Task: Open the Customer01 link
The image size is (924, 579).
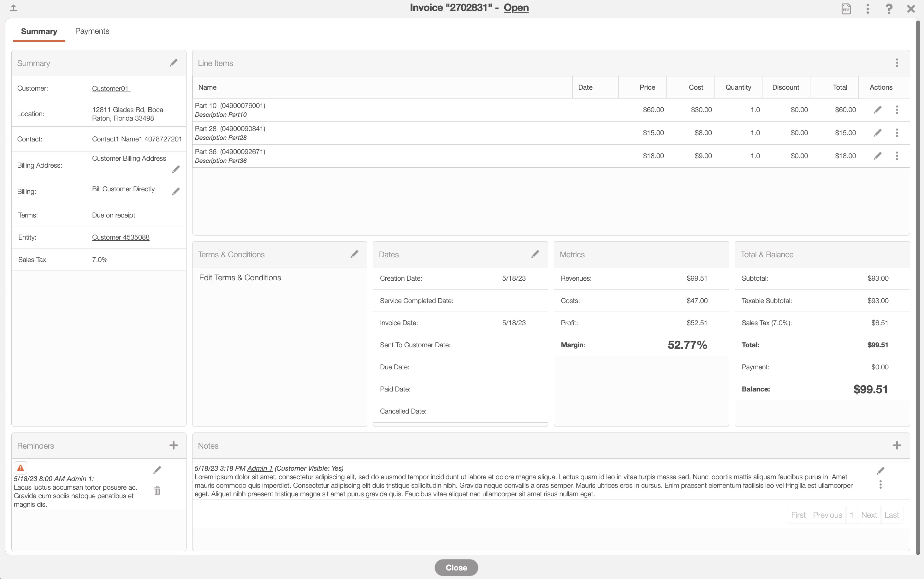Action: pyautogui.click(x=111, y=88)
